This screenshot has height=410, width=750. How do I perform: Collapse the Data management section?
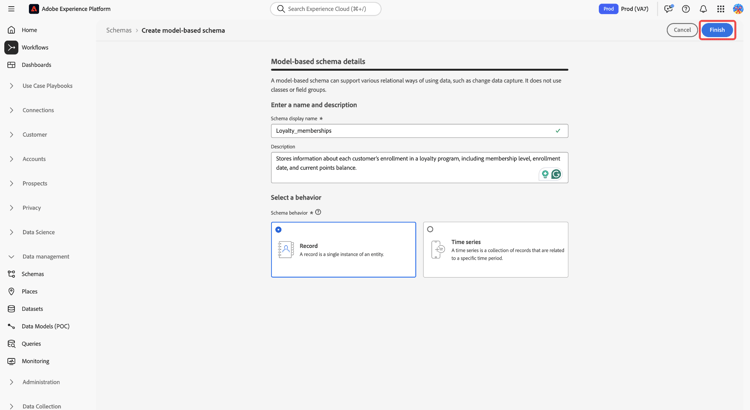(x=45, y=257)
